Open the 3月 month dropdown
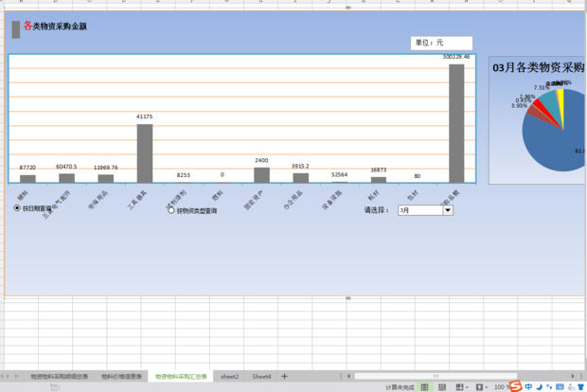587x392 pixels. [447, 210]
